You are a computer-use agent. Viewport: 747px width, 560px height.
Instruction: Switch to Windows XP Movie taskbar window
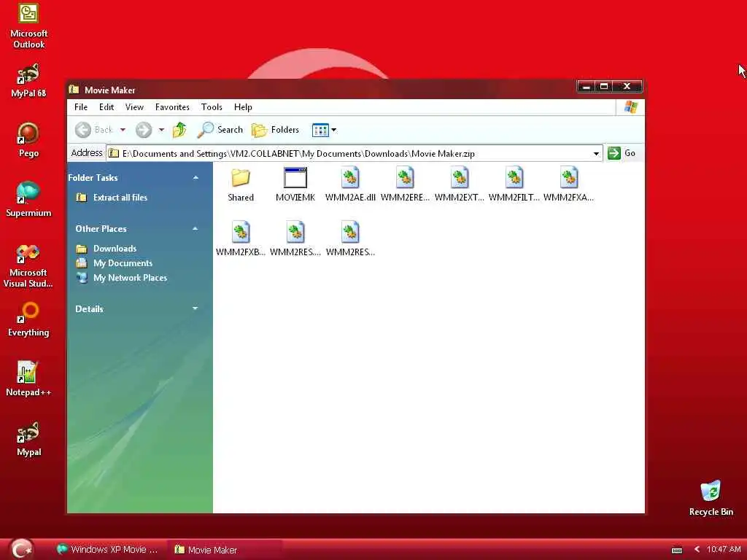108,550
